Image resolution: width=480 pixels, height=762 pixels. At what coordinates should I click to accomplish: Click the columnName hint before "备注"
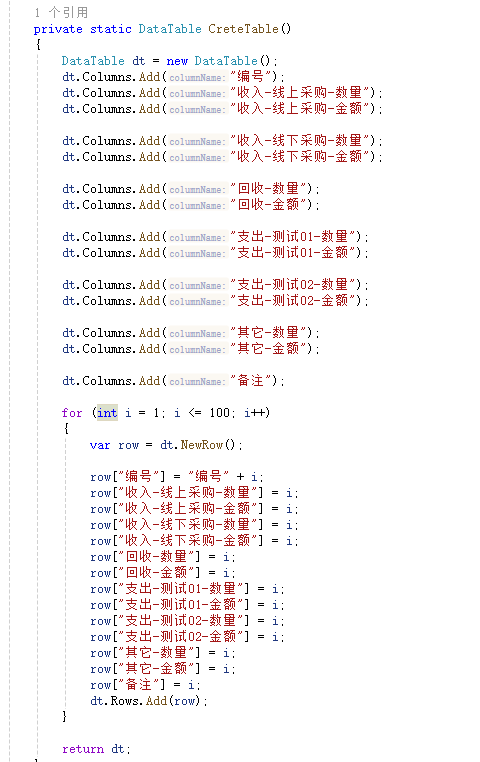pos(197,382)
